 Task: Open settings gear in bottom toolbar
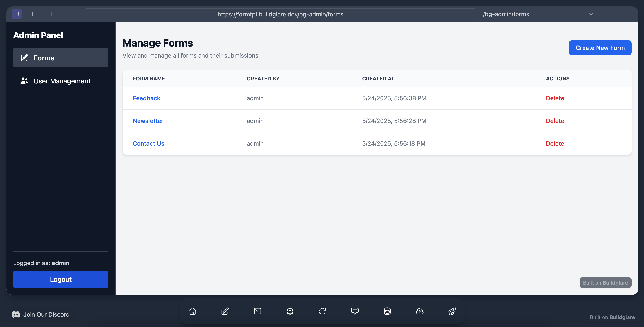290,311
